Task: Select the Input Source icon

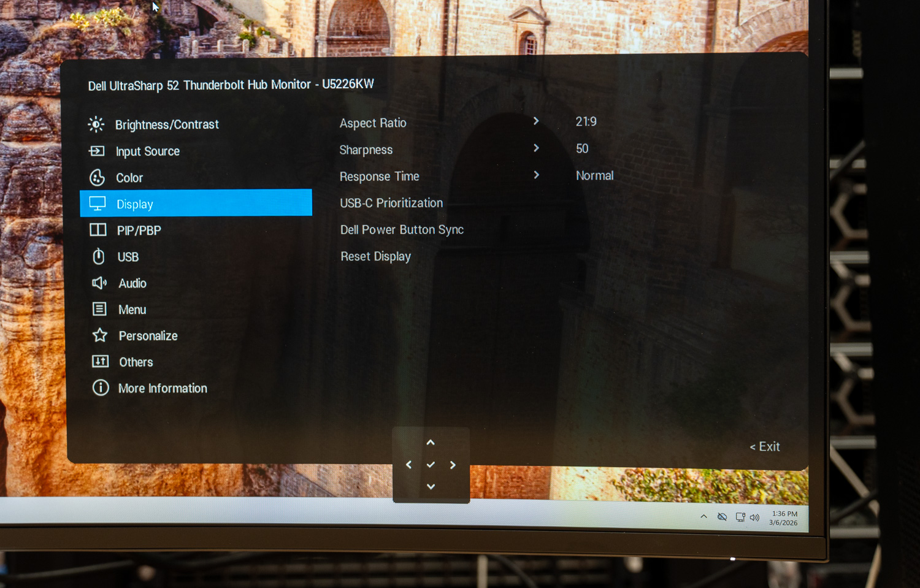Action: 97,151
